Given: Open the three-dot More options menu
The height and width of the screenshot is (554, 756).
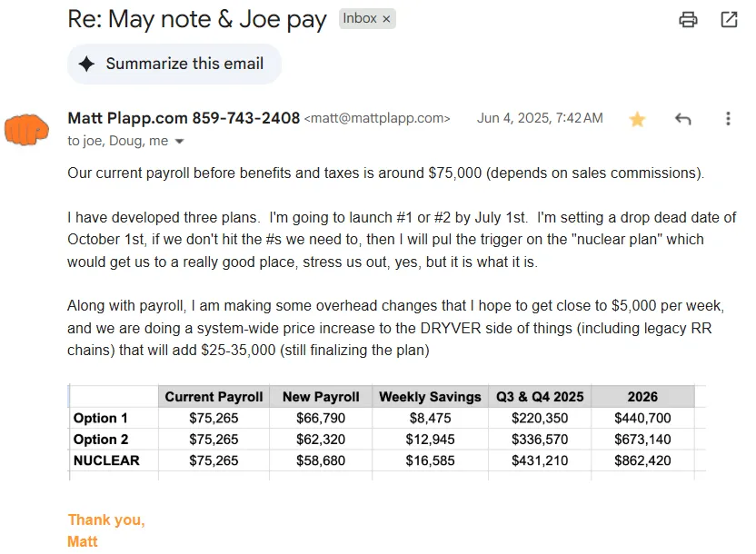Looking at the screenshot, I should [728, 119].
